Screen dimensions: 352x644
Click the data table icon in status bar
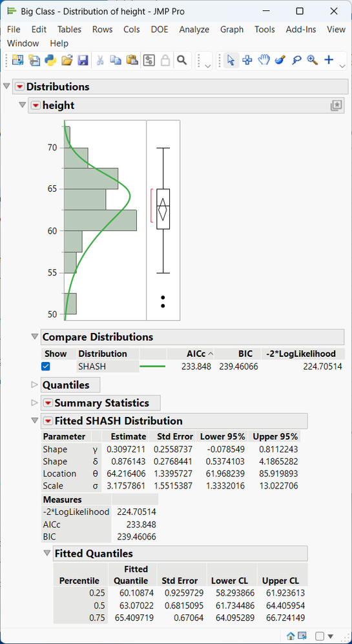[302, 636]
